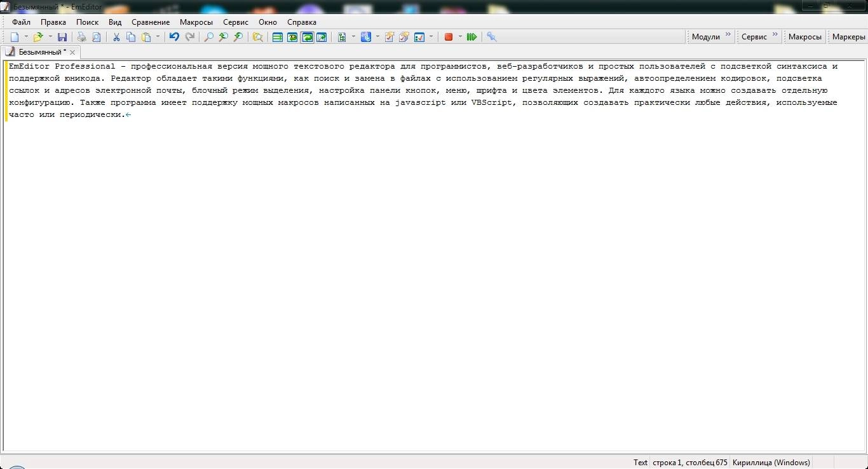Click the Copy icon
The width and height of the screenshot is (868, 469).
point(131,37)
